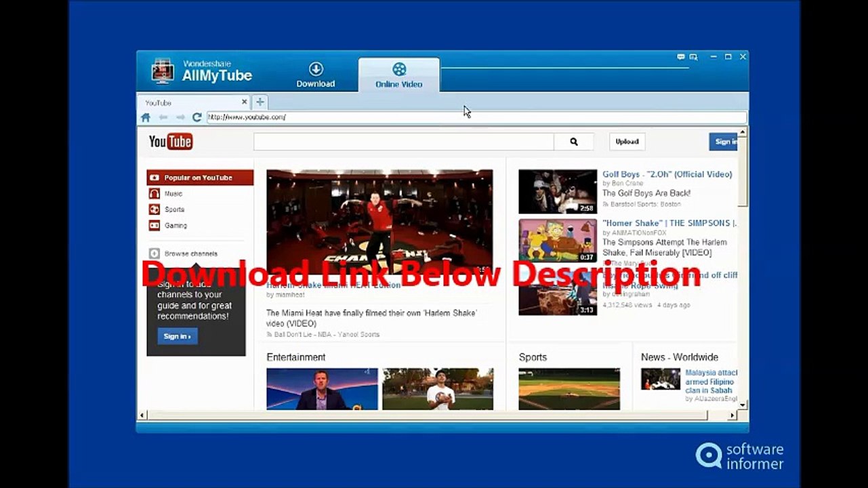Click the Sports sidebar icon
This screenshot has height=488, width=868.
click(154, 209)
